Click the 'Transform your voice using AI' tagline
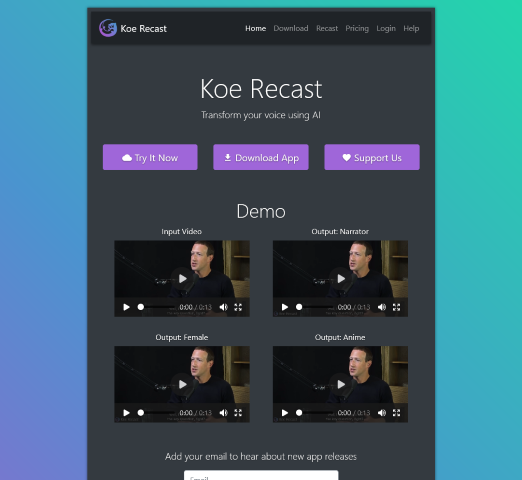 [x=261, y=115]
